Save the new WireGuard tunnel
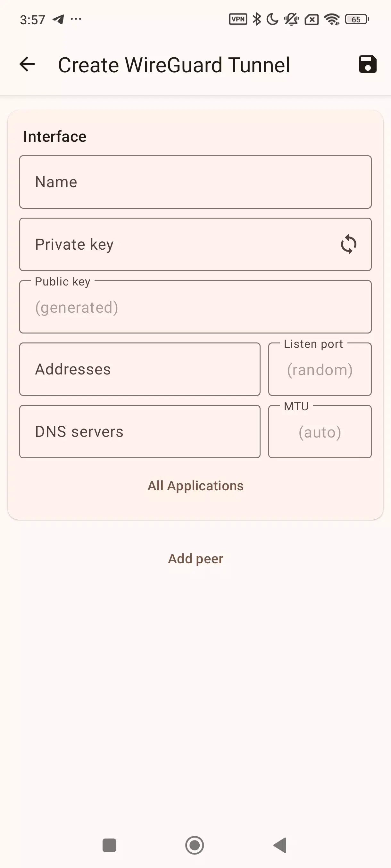The width and height of the screenshot is (391, 868). coord(367,64)
